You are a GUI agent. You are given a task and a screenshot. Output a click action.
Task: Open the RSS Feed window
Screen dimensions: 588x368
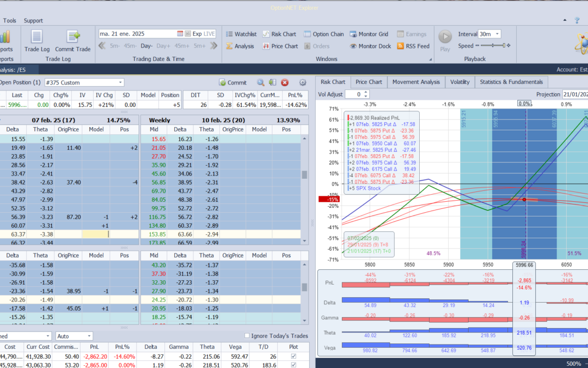[413, 46]
